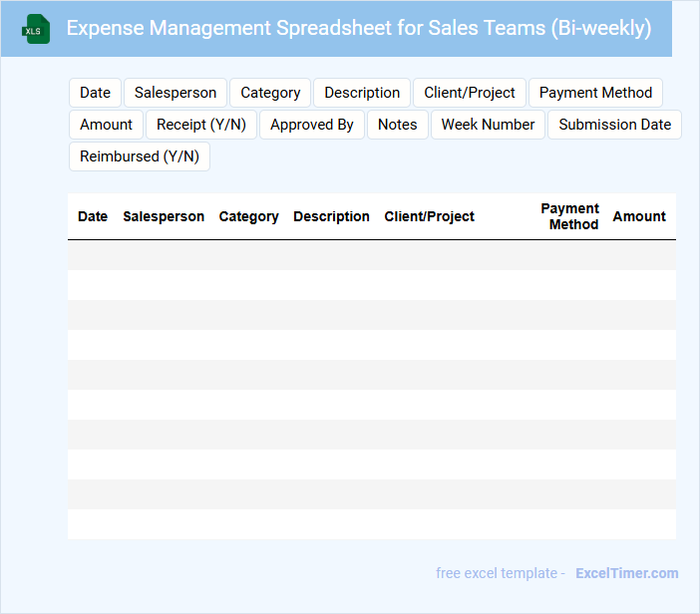
Task: Select the Salesperson field tag
Action: (175, 93)
